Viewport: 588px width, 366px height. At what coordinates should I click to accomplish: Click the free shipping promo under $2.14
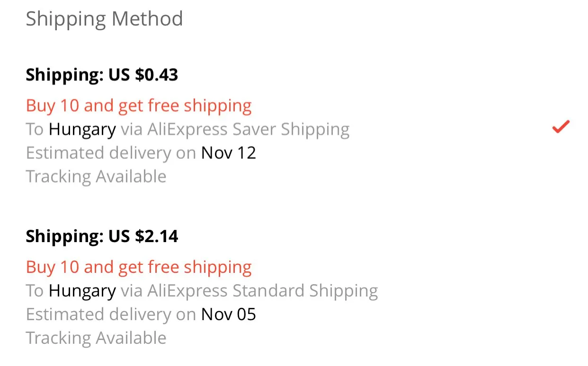[139, 267]
